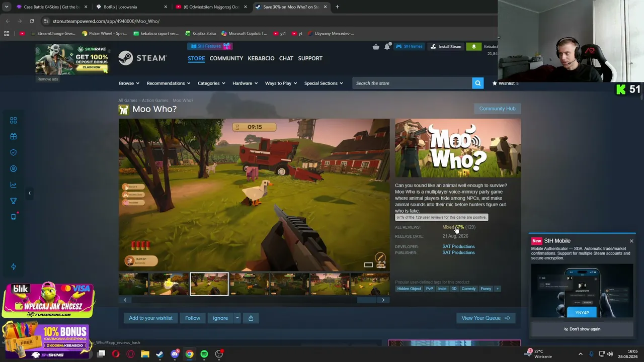Open the SAT Productions developer link
The height and width of the screenshot is (362, 644).
(x=458, y=246)
